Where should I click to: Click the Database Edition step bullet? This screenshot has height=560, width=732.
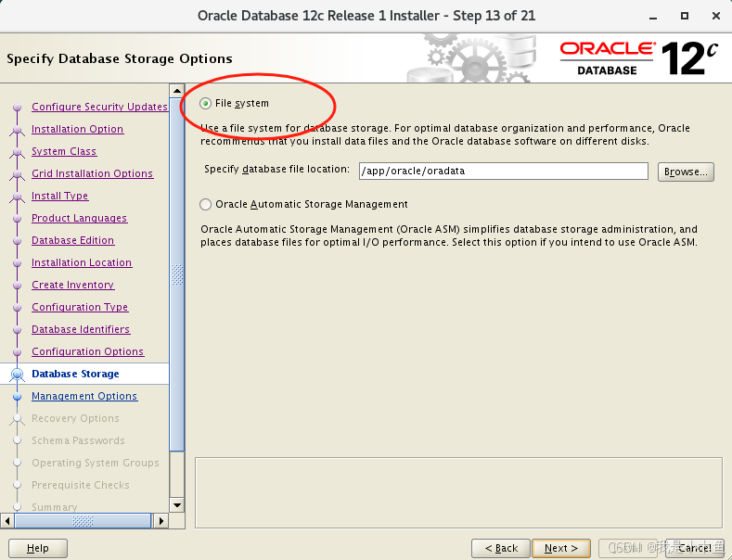tap(18, 241)
